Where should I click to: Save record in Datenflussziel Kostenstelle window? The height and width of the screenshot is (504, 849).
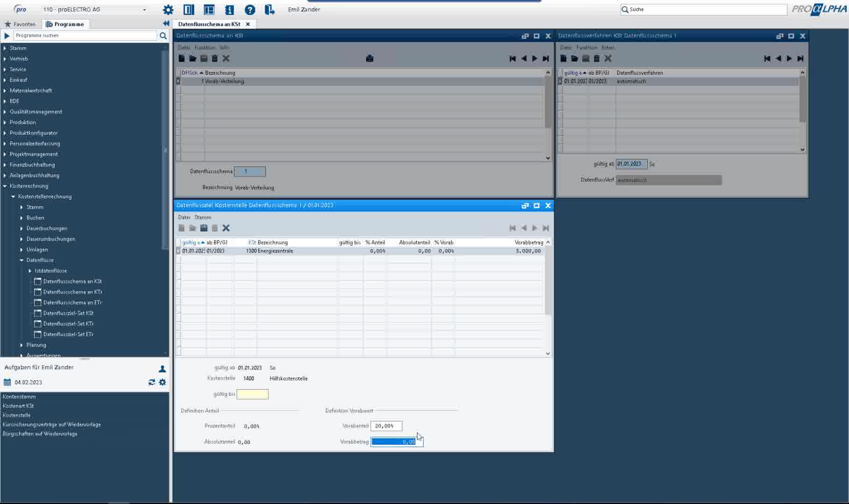click(x=204, y=228)
